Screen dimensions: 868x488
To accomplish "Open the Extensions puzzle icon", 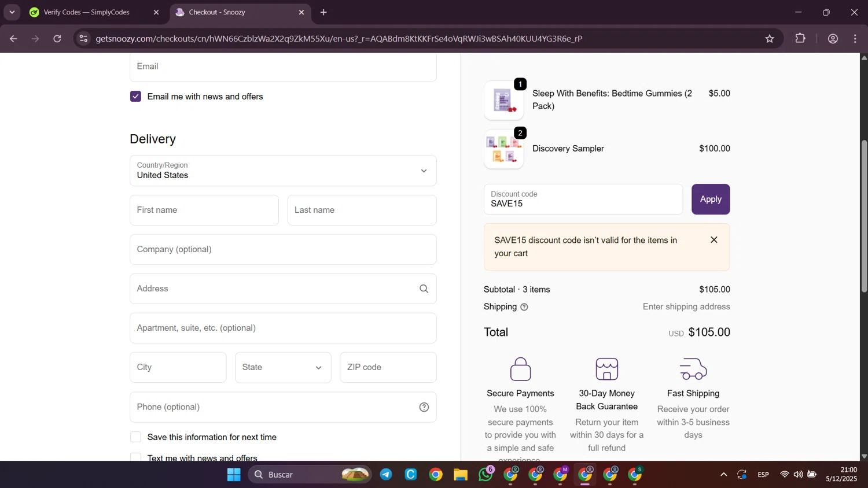I will [x=800, y=39].
